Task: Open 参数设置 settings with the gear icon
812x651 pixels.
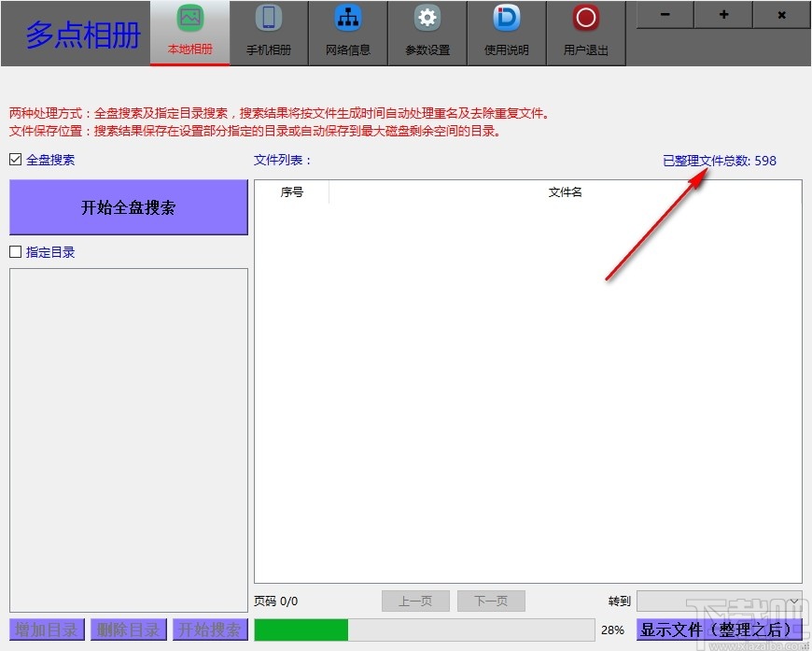Action: [427, 32]
